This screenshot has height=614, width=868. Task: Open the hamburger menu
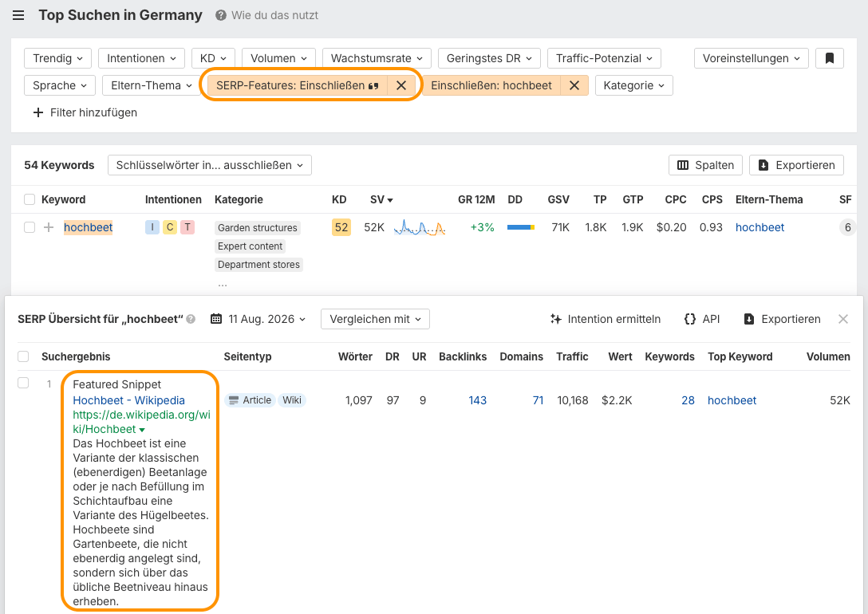[x=18, y=15]
